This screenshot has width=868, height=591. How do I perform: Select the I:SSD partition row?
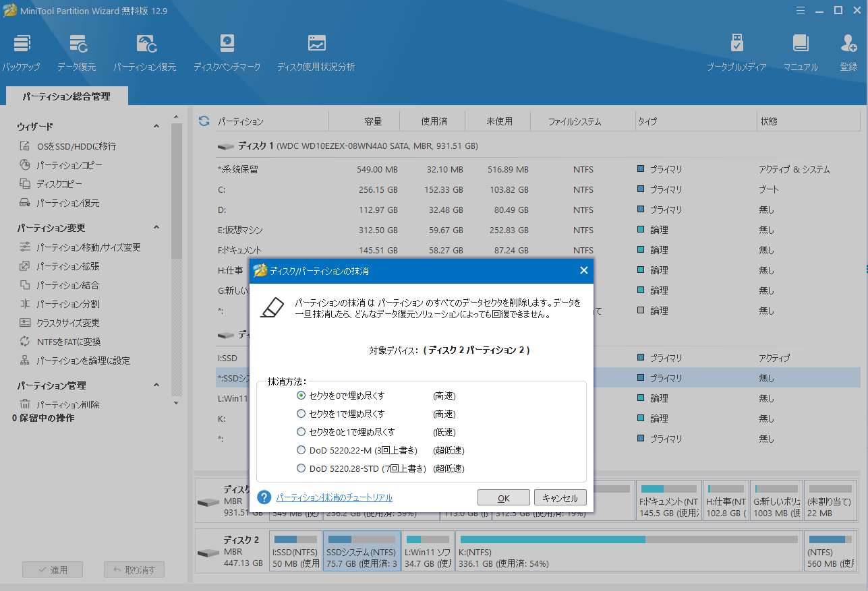[x=538, y=358]
